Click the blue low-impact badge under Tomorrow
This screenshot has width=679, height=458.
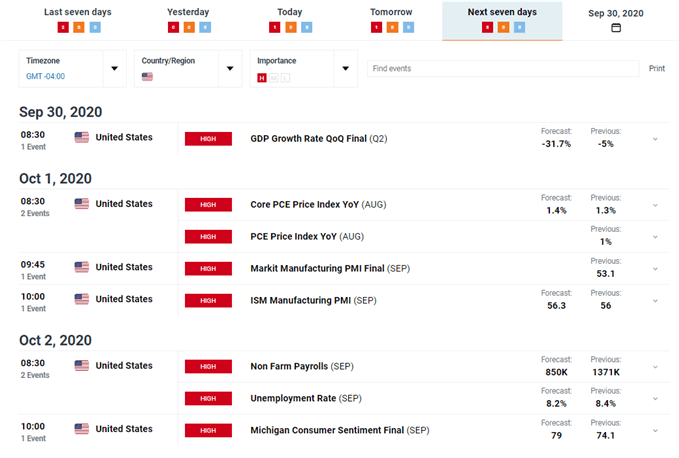tap(408, 28)
